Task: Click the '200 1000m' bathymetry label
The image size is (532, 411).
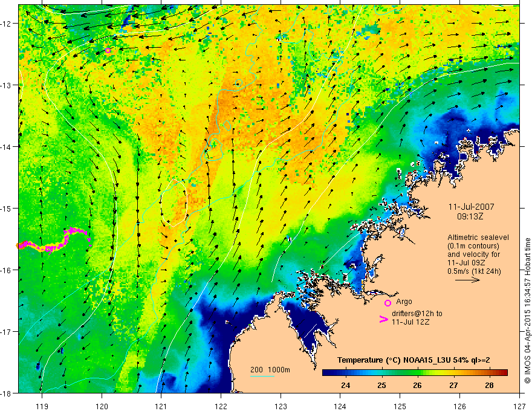Action: tap(270, 370)
